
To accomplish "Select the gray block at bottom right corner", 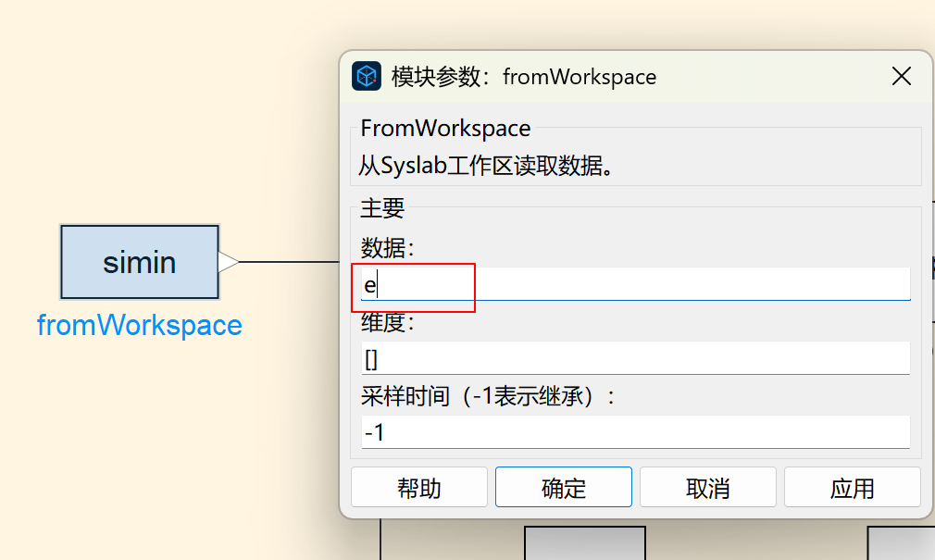I will tap(900, 544).
